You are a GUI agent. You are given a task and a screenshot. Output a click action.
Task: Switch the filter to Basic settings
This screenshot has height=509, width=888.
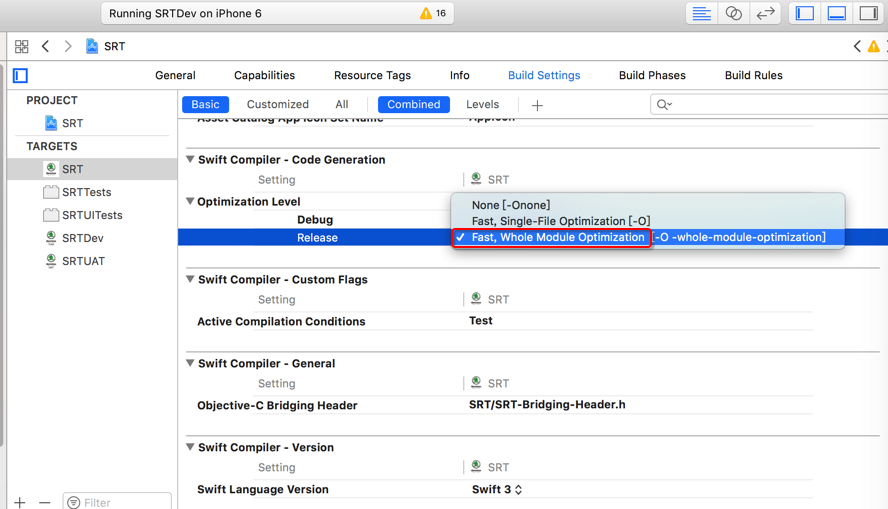(x=205, y=104)
